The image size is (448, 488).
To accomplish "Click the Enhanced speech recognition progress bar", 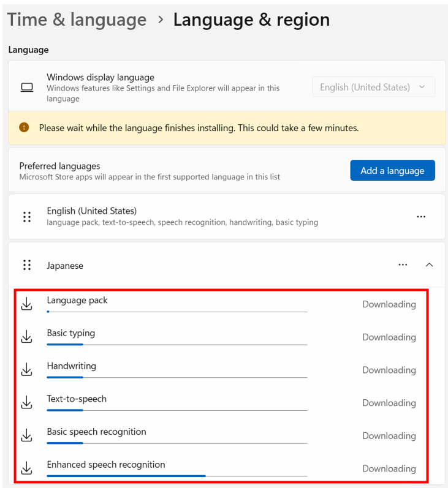I will tap(177, 476).
